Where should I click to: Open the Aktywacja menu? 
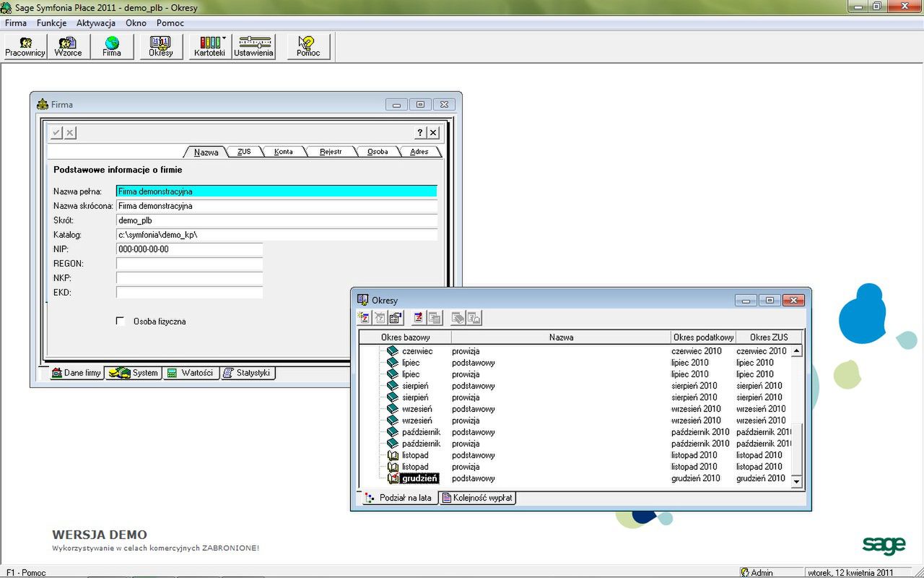point(96,23)
